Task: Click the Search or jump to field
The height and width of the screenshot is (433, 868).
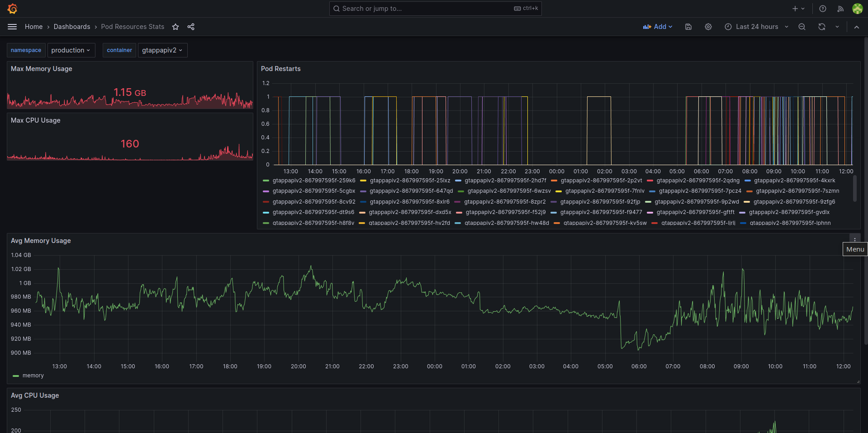Action: click(x=435, y=9)
